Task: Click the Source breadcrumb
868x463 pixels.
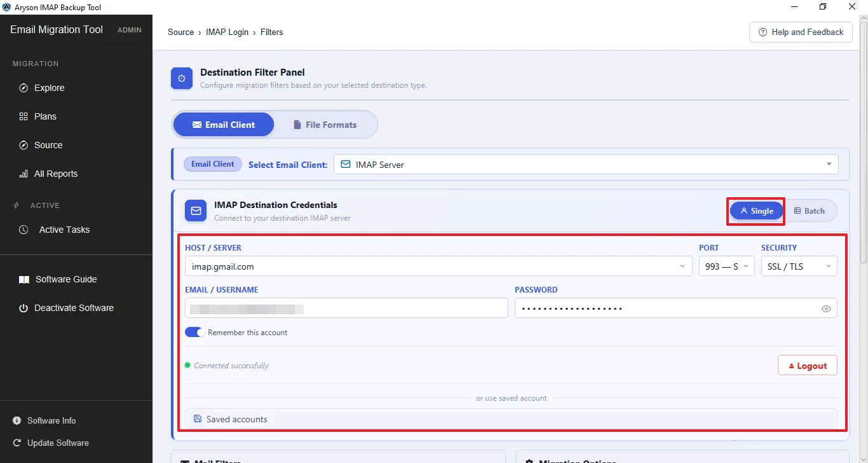Action: (180, 32)
